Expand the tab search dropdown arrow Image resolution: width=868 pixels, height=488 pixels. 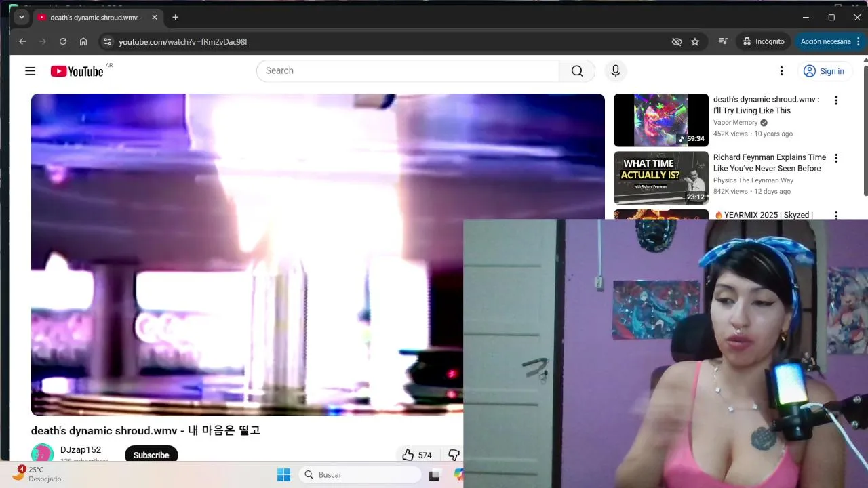pos(22,17)
